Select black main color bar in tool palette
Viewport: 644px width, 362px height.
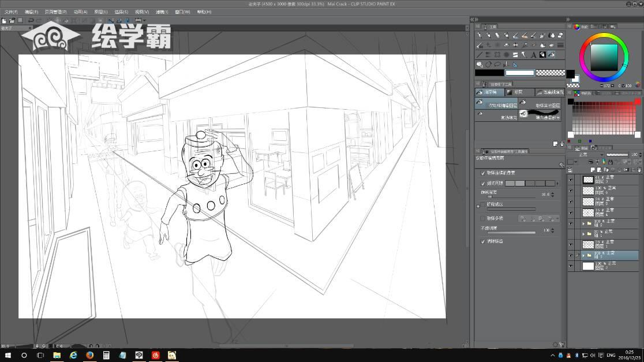[489, 73]
